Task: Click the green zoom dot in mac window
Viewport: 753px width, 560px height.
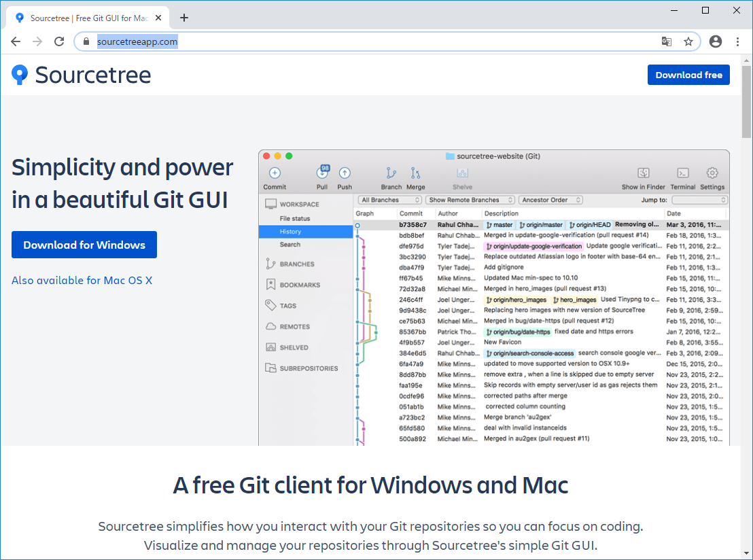Action: [289, 156]
